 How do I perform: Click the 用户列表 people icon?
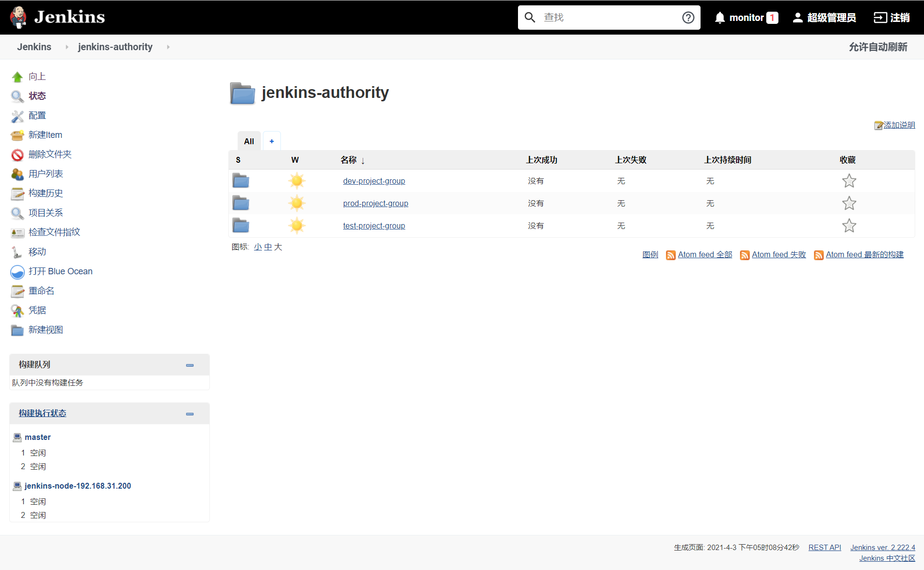pos(18,174)
